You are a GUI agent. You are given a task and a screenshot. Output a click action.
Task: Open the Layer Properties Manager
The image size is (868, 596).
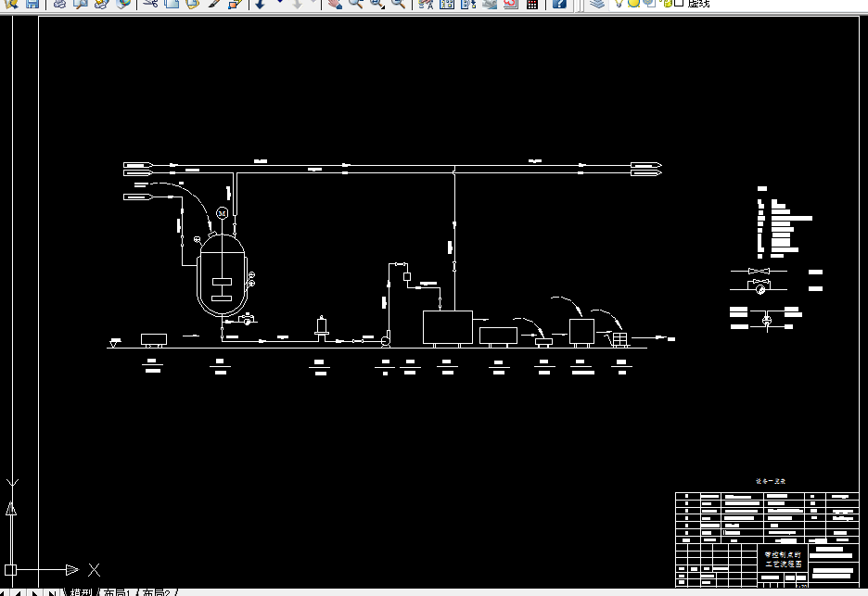coord(596,4)
